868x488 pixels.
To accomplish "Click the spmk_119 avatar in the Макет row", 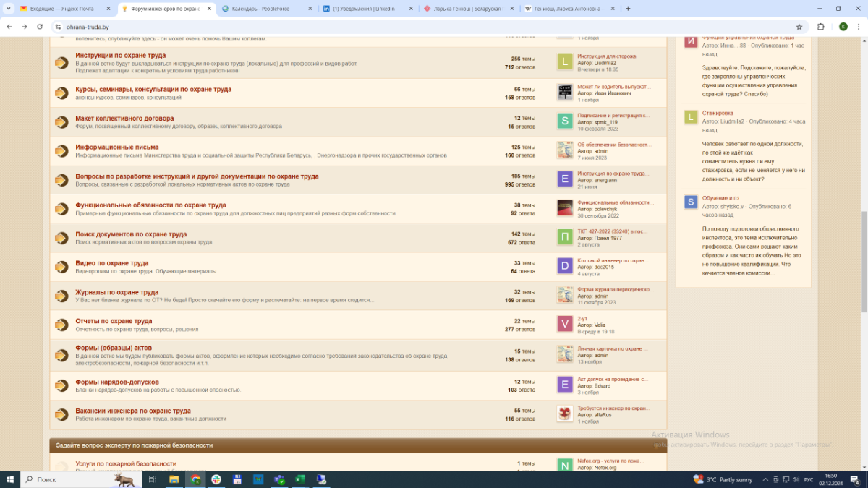I will click(x=565, y=121).
